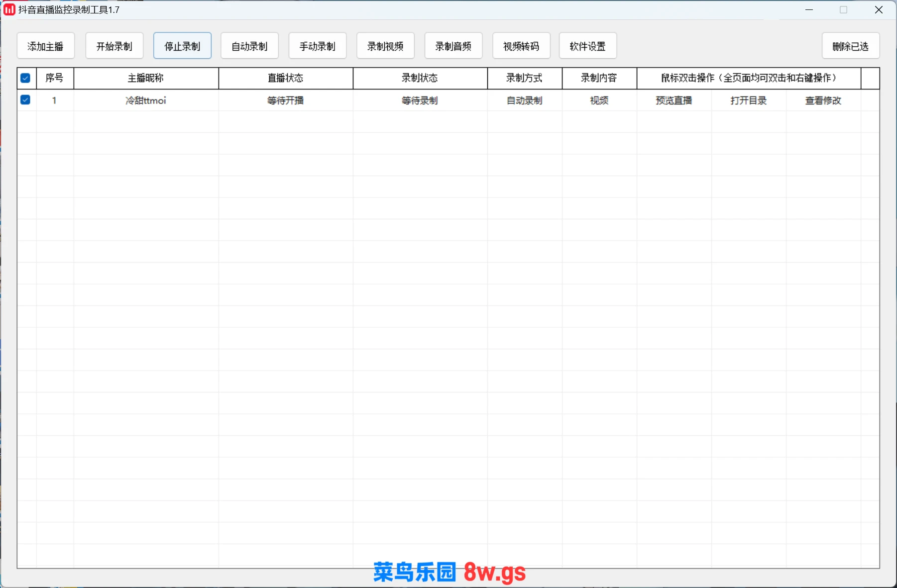
Task: Click the 录制状态 column header
Action: pyautogui.click(x=420, y=78)
